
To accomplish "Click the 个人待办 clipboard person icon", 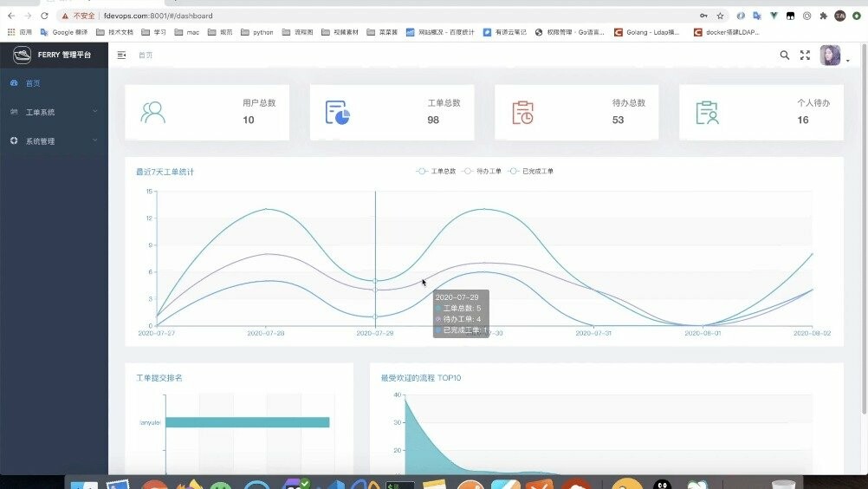I will point(707,113).
